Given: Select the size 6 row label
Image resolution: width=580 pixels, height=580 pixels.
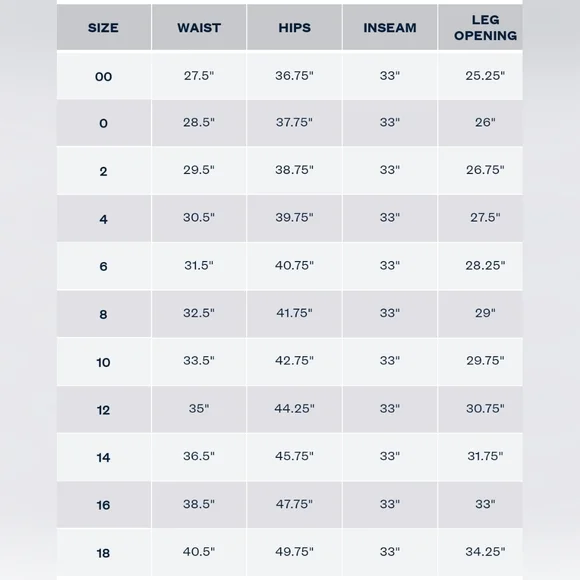Looking at the screenshot, I should click(103, 266).
